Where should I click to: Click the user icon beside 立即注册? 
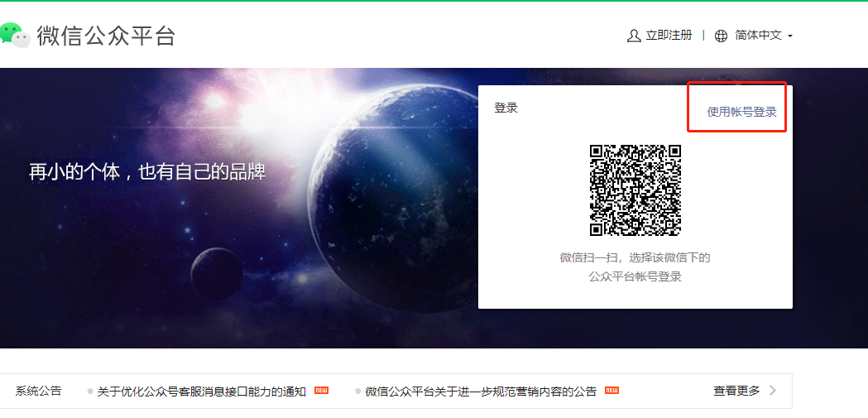point(633,36)
